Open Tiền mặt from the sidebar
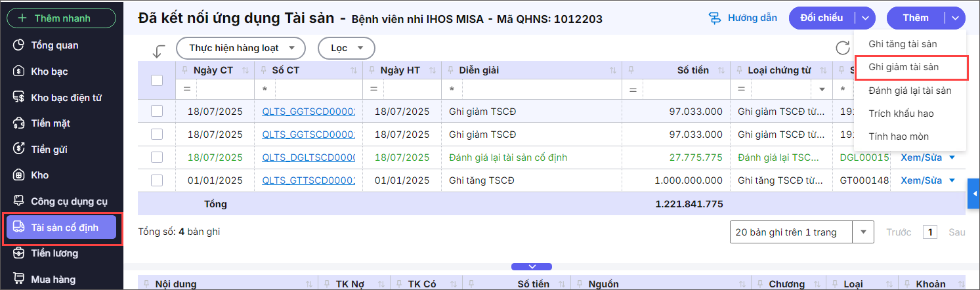980x290 pixels. pyautogui.click(x=50, y=123)
